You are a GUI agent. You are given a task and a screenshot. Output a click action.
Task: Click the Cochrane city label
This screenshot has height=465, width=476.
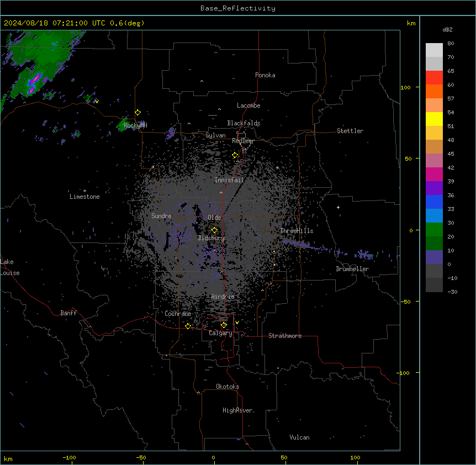coord(178,314)
